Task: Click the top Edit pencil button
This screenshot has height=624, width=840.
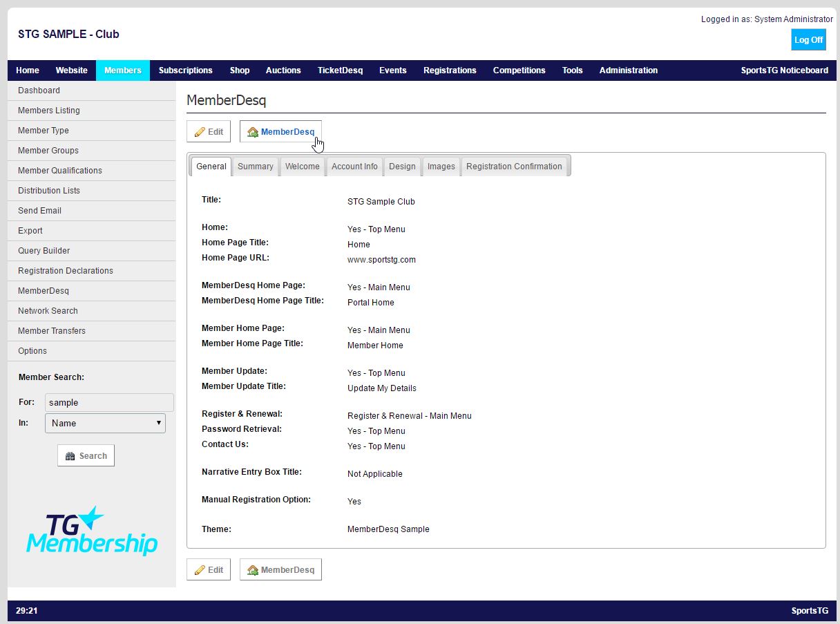Action: click(209, 131)
